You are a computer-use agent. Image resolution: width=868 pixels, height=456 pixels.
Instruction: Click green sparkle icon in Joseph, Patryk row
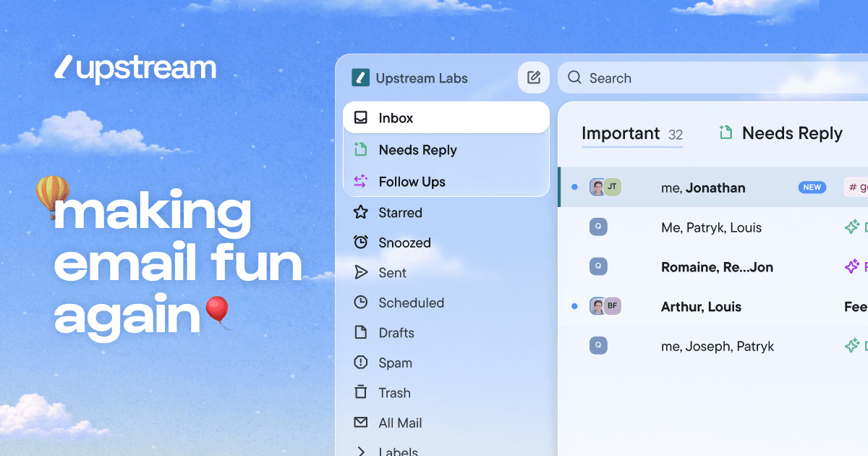click(x=852, y=346)
